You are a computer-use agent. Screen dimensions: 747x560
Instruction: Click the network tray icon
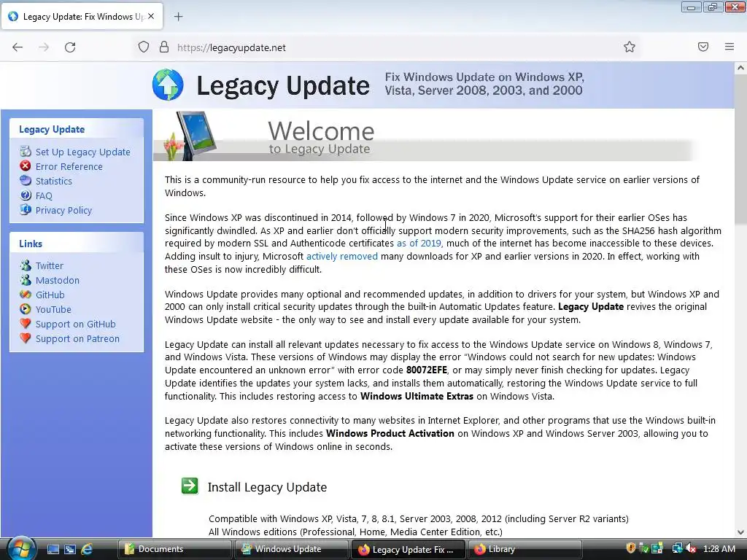(x=677, y=548)
